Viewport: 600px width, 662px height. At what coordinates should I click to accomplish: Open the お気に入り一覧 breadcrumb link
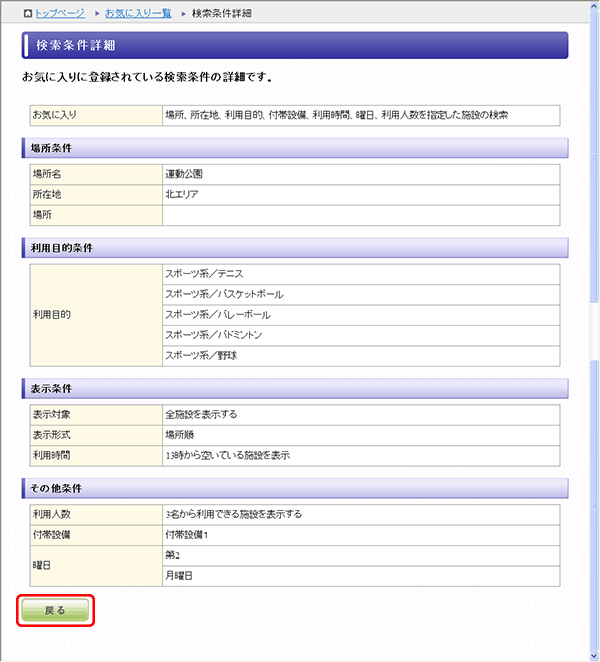point(138,13)
